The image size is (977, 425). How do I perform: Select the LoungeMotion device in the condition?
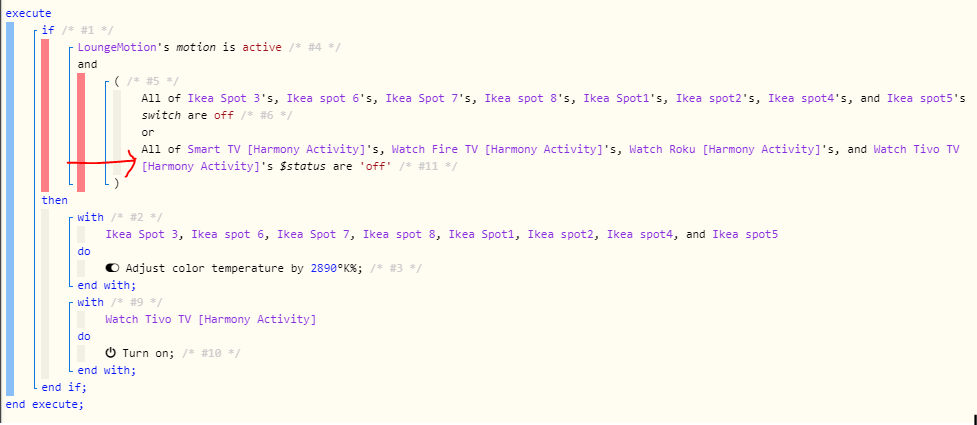tap(116, 47)
